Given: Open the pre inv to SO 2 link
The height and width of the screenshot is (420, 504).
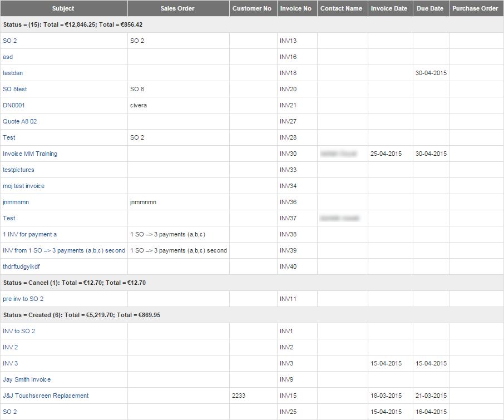Looking at the screenshot, I should 23,299.
